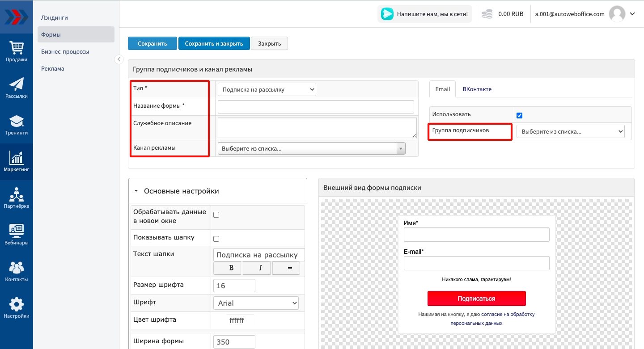This screenshot has height=349, width=644.
Task: Open Партнёрка section in sidebar
Action: pos(17,198)
